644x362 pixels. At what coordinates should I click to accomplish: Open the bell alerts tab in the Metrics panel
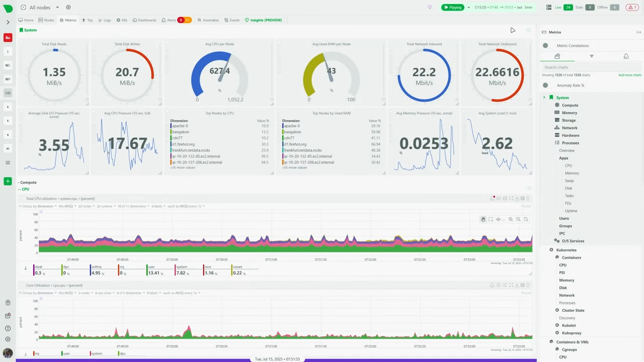pyautogui.click(x=626, y=56)
